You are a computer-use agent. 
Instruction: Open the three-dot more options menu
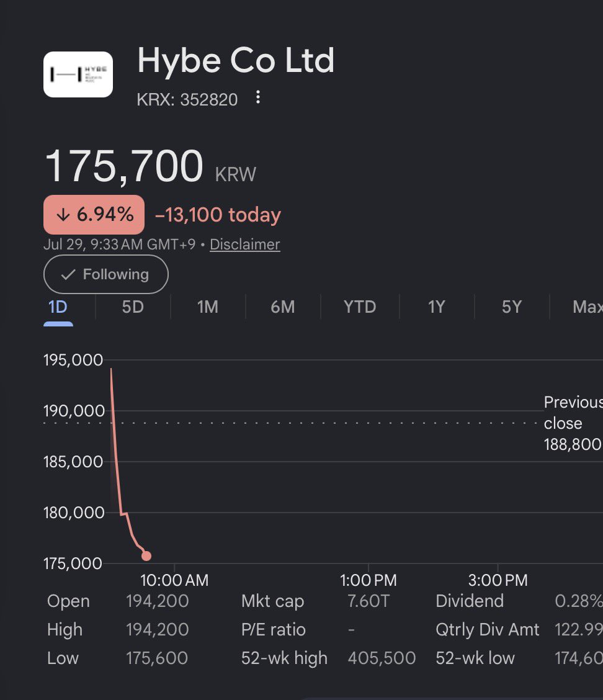click(x=258, y=97)
